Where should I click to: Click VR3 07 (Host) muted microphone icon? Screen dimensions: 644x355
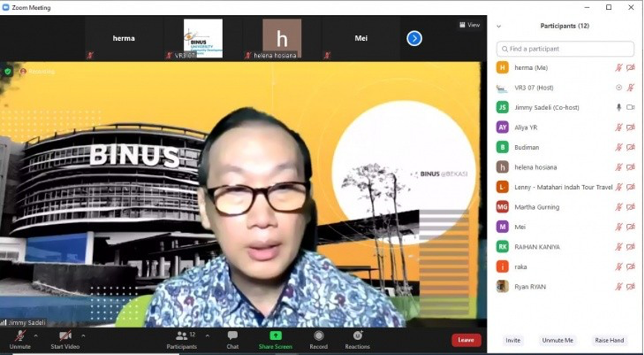pyautogui.click(x=631, y=88)
